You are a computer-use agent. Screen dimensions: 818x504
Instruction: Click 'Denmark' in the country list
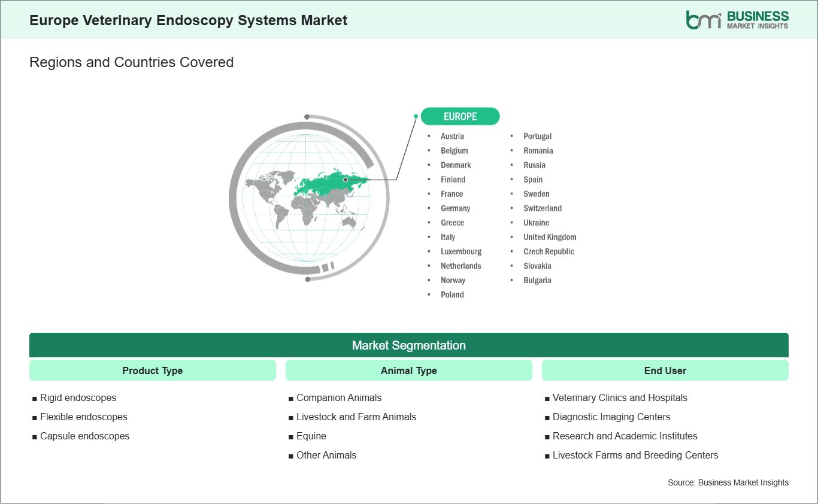point(456,165)
